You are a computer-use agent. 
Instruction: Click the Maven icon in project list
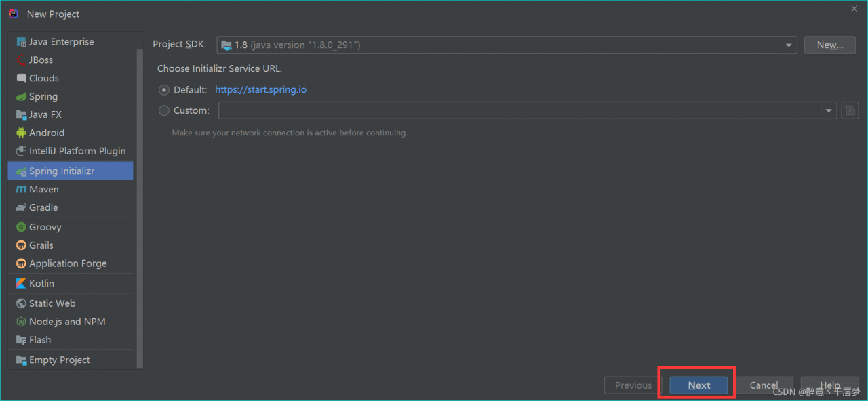(21, 190)
